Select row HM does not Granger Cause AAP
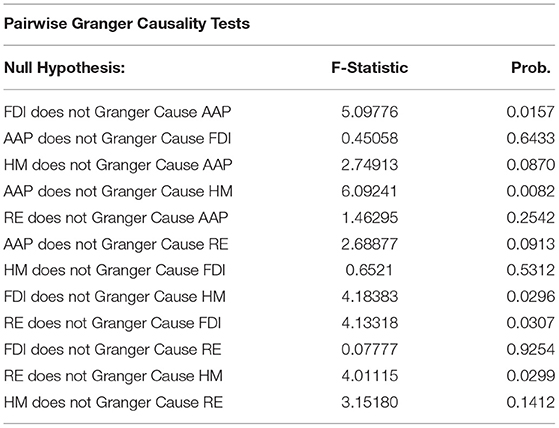This screenshot has width=559, height=428. [280, 165]
